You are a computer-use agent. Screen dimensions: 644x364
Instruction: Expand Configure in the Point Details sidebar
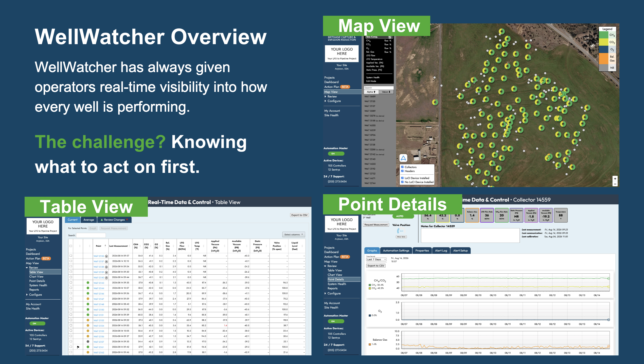pos(325,293)
